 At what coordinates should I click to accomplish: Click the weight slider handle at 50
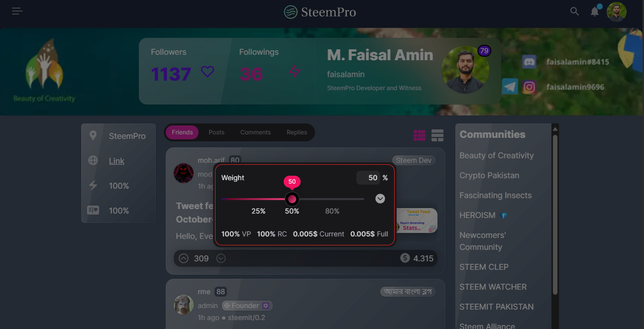(292, 199)
